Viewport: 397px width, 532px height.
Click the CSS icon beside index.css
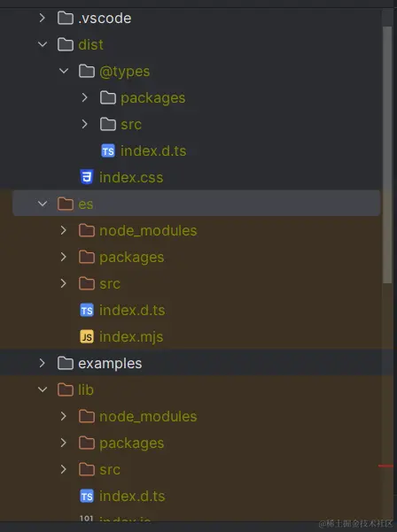point(87,177)
